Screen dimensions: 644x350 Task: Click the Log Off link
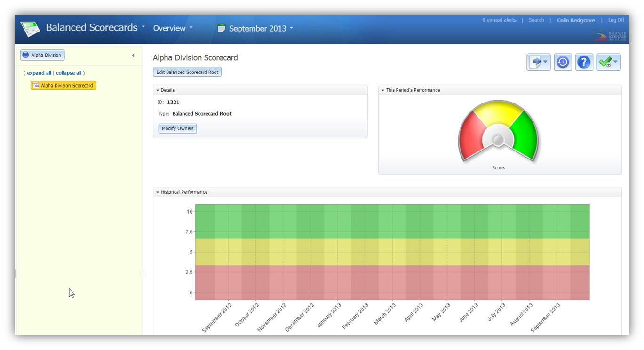616,20
